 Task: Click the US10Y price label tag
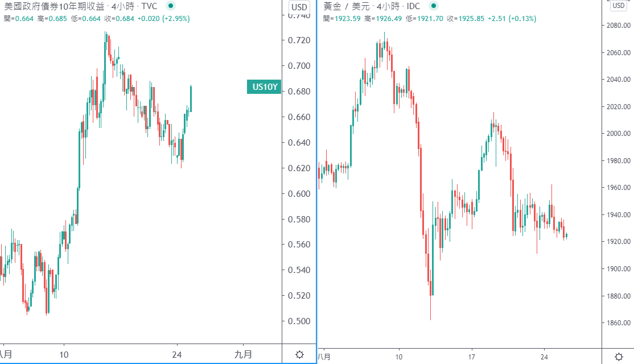coord(264,87)
